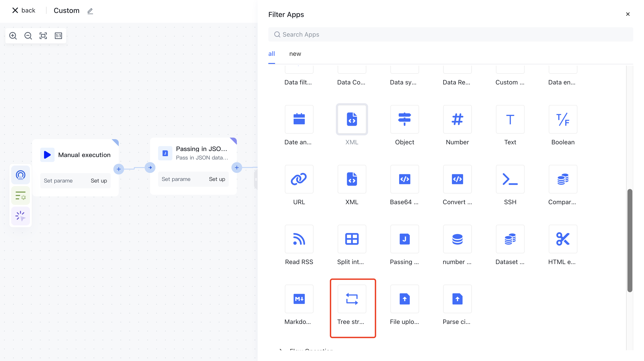This screenshot has height=361, width=644.
Task: Click the zoom out canvas icon
Action: 28,36
